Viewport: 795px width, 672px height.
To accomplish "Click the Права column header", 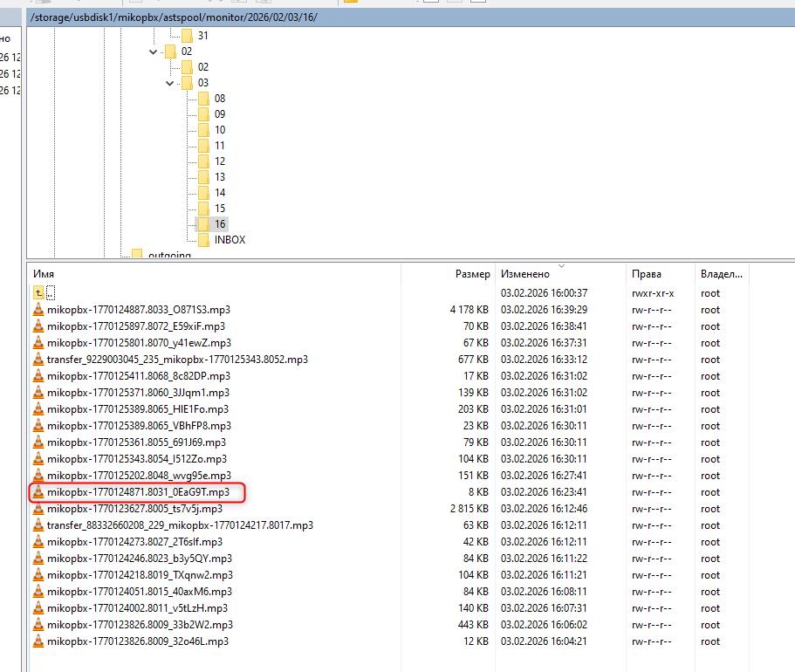I will (x=660, y=274).
